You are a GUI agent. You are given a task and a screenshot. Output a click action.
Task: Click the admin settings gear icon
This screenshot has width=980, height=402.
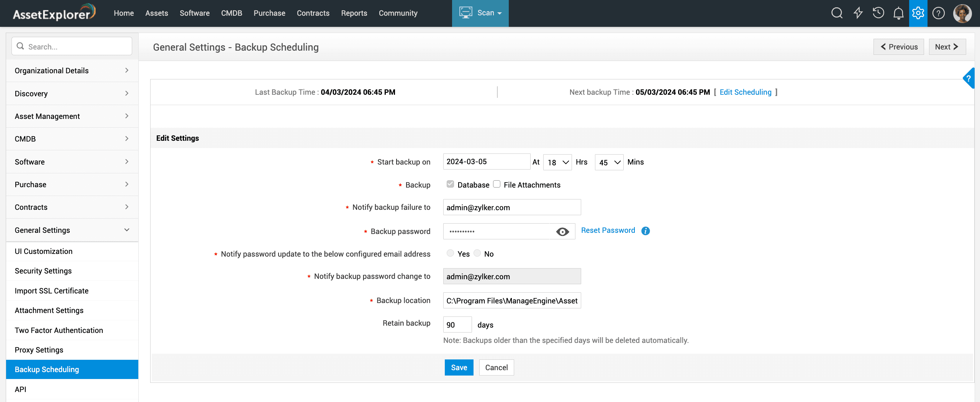click(918, 13)
